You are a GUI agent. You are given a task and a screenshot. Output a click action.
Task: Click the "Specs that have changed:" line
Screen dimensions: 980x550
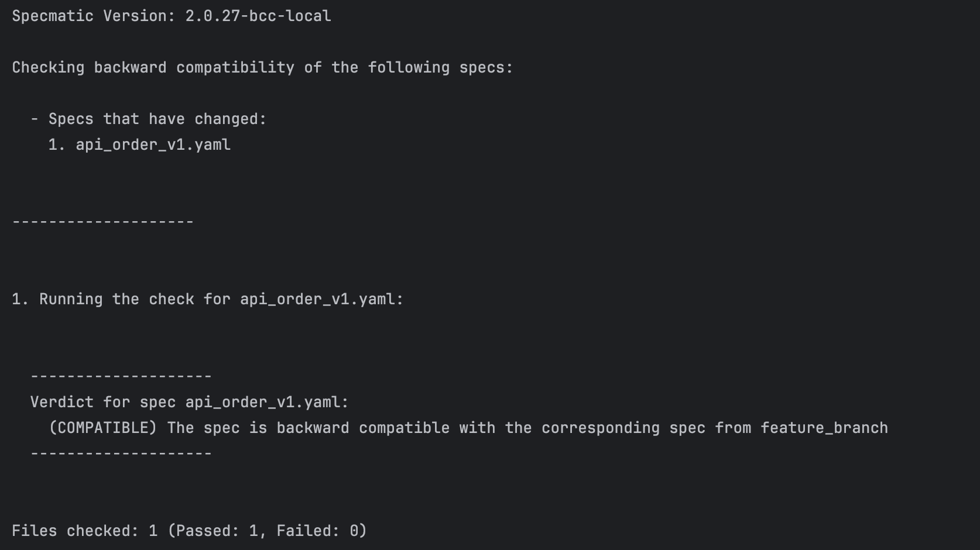coord(157,119)
